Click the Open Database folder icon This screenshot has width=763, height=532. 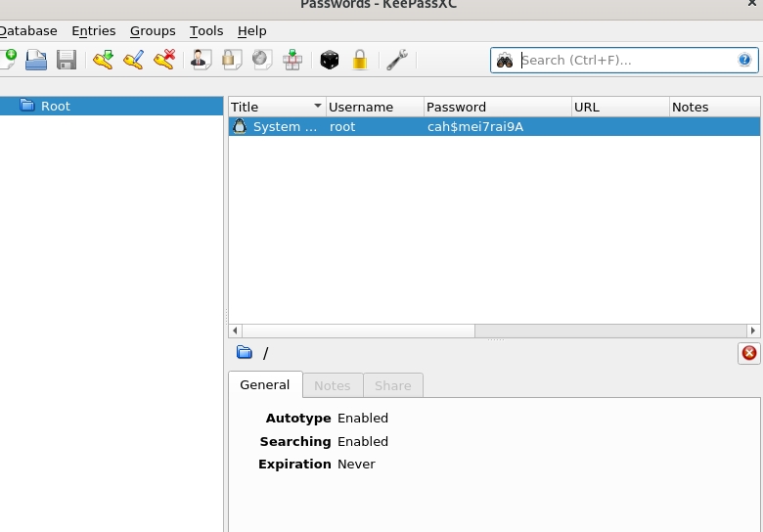36,60
